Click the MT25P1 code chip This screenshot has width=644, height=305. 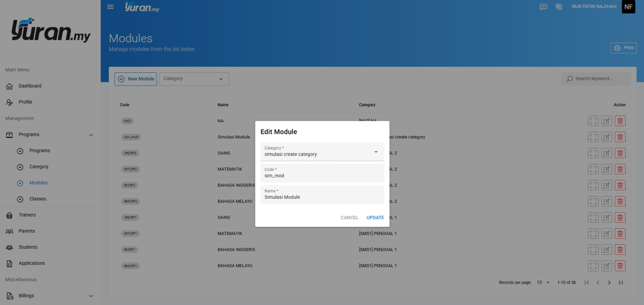point(130,234)
